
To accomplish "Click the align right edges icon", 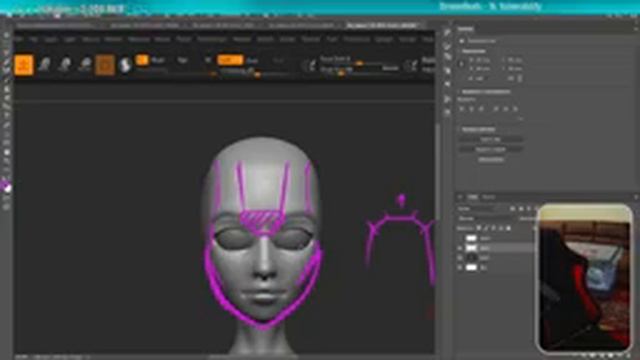I will click(481, 109).
